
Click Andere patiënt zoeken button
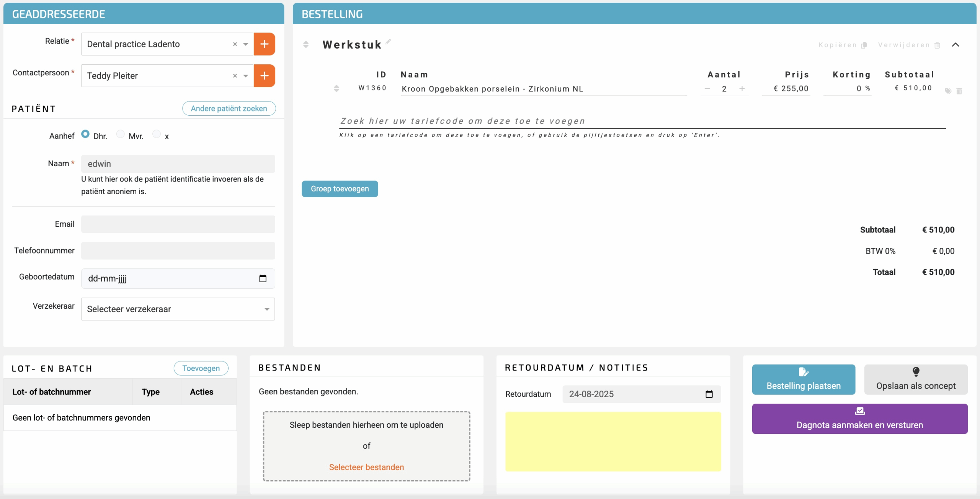[229, 108]
